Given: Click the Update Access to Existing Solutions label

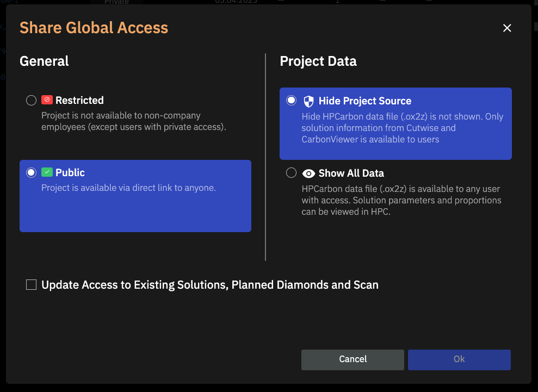Looking at the screenshot, I should (x=210, y=285).
